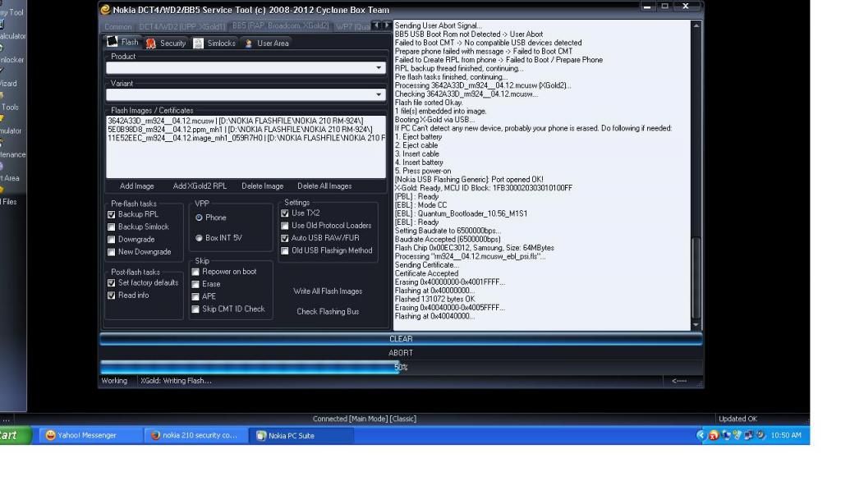Expand the Variant dropdown
Screen dimensions: 841x504
coord(379,95)
